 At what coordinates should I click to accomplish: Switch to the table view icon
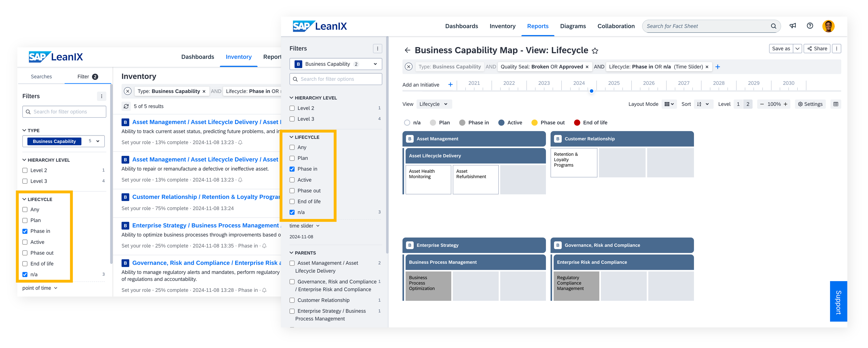(x=836, y=104)
